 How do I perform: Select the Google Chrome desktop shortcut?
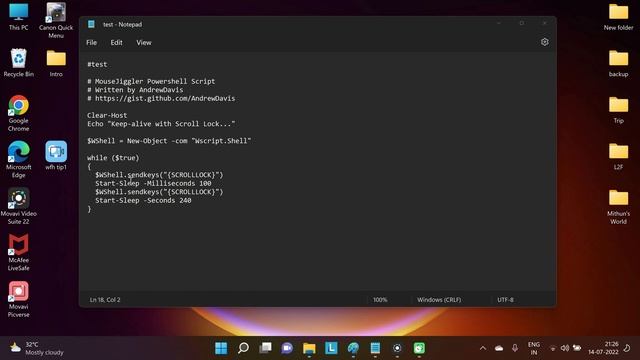[19, 113]
